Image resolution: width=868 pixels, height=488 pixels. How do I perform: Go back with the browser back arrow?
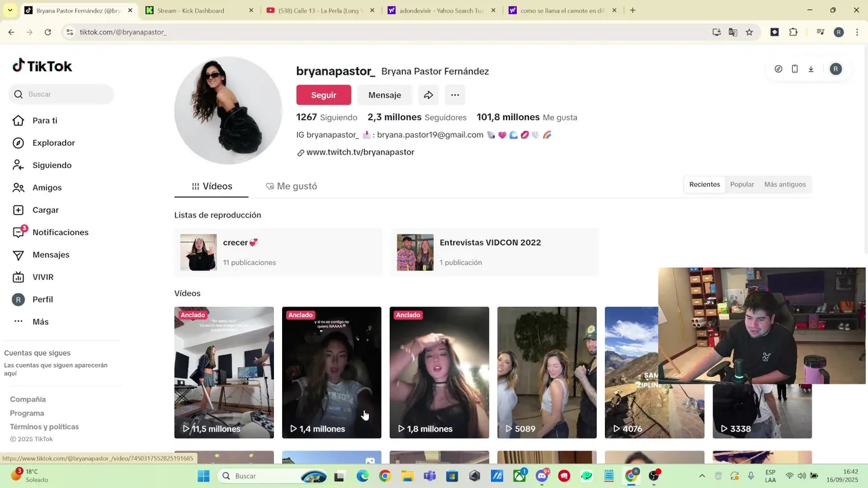[x=12, y=32]
